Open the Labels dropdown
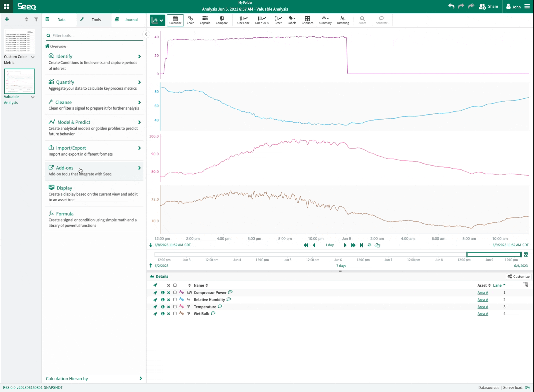The width and height of the screenshot is (534, 392). 292,20
